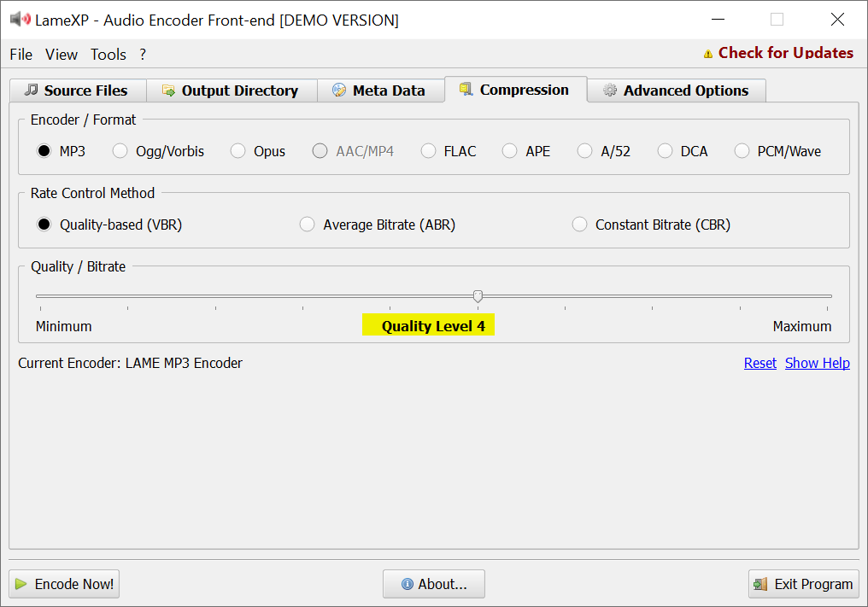Viewport: 868px width, 607px height.
Task: Click the door icon on Exit Program
Action: coord(760,584)
